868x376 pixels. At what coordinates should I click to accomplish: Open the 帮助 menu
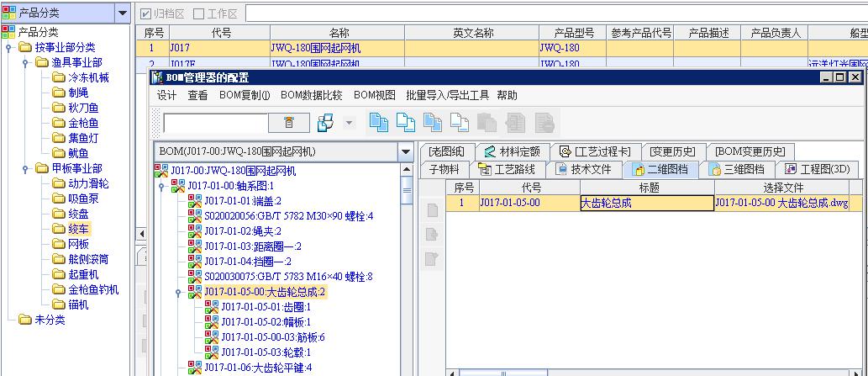(x=507, y=95)
